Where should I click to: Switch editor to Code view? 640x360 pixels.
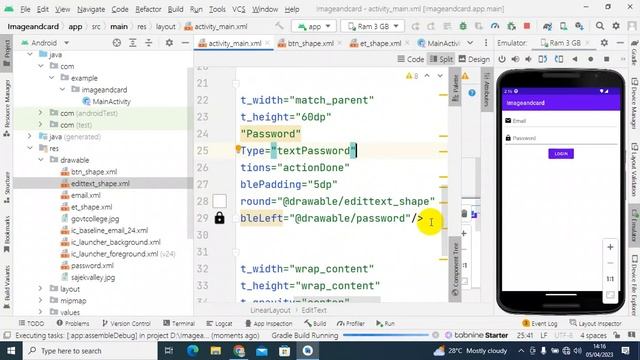coord(411,59)
